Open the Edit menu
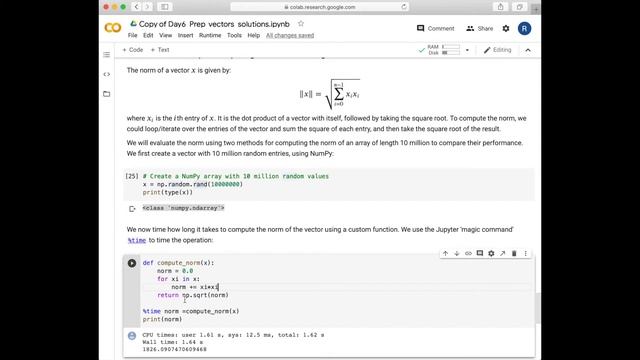This screenshot has width=640, height=360. pyautogui.click(x=148, y=36)
